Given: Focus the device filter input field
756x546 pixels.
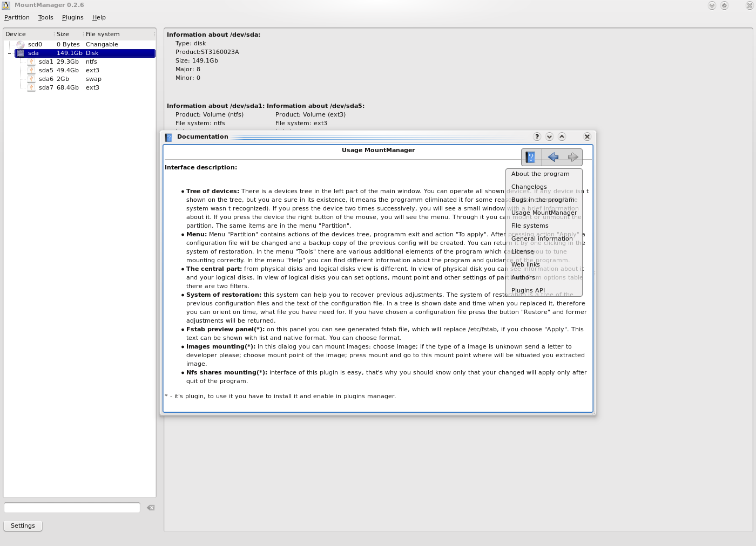Looking at the screenshot, I should [72, 508].
